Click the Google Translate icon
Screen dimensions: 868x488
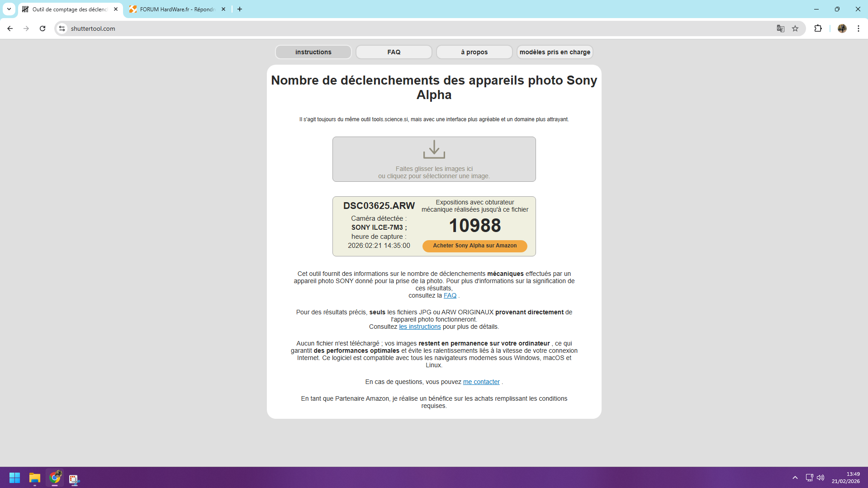tap(780, 28)
